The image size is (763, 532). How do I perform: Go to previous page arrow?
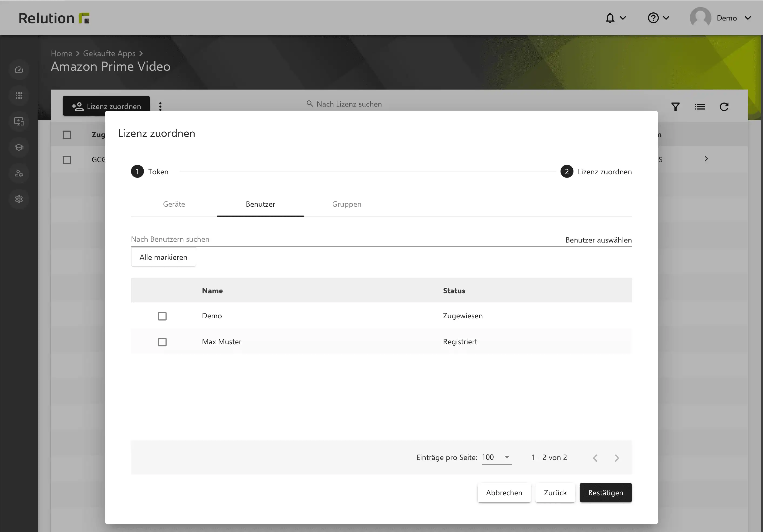click(x=595, y=458)
